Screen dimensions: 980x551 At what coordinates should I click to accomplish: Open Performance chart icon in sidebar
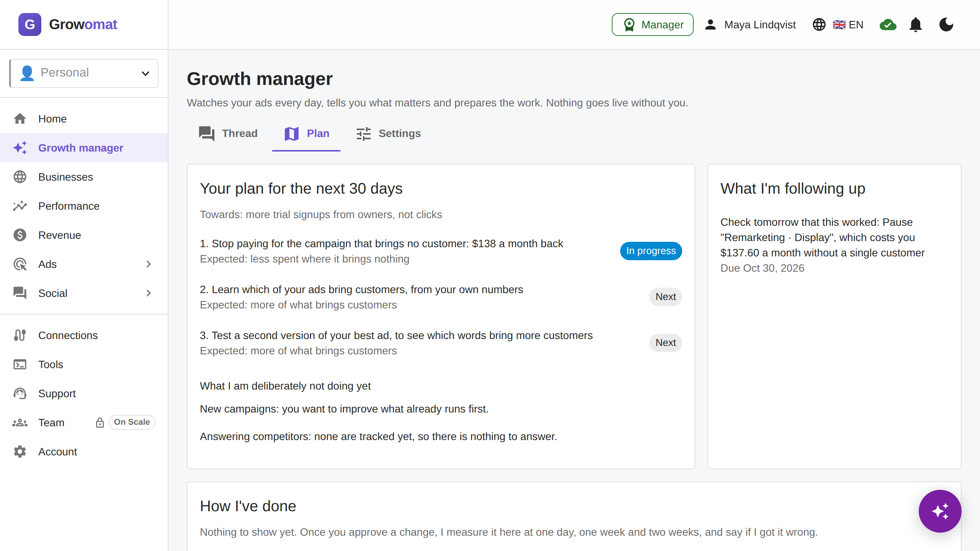[x=20, y=206]
